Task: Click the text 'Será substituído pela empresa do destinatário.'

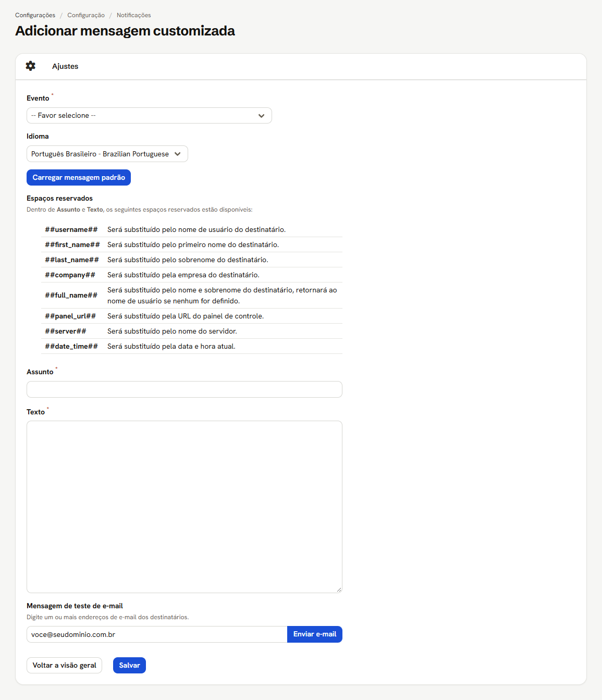Action: (x=183, y=275)
